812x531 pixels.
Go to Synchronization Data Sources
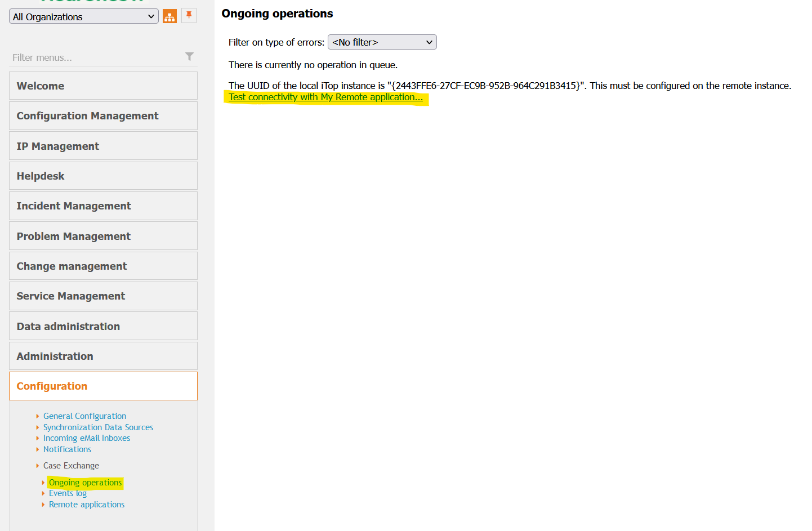98,427
